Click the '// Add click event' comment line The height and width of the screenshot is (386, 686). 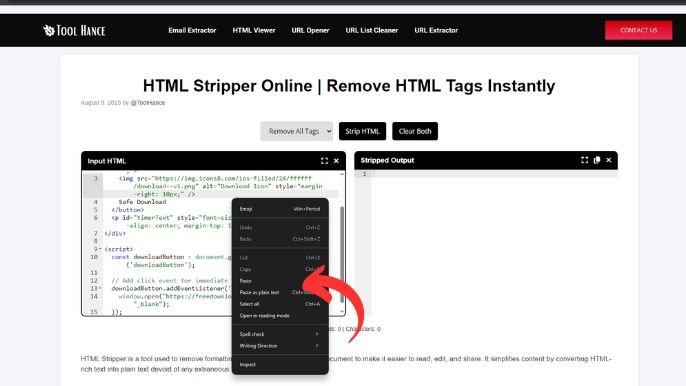[170, 281]
